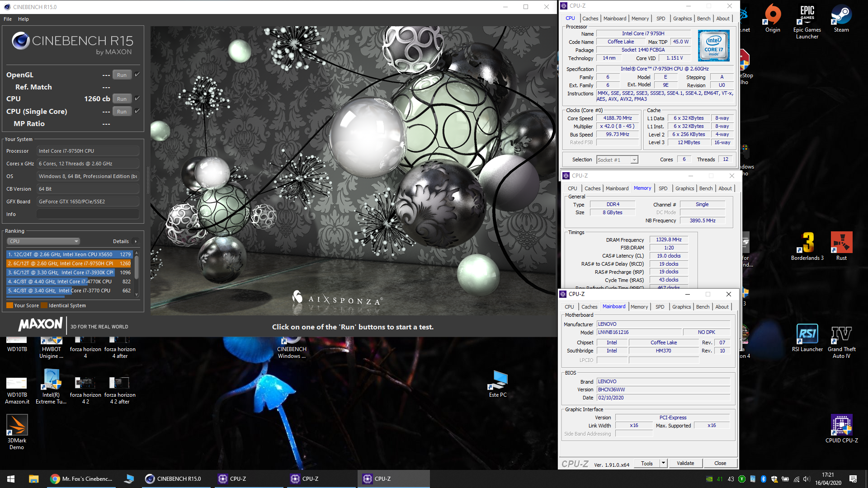
Task: Click the ranking list scroll-down arrow
Action: tap(137, 295)
